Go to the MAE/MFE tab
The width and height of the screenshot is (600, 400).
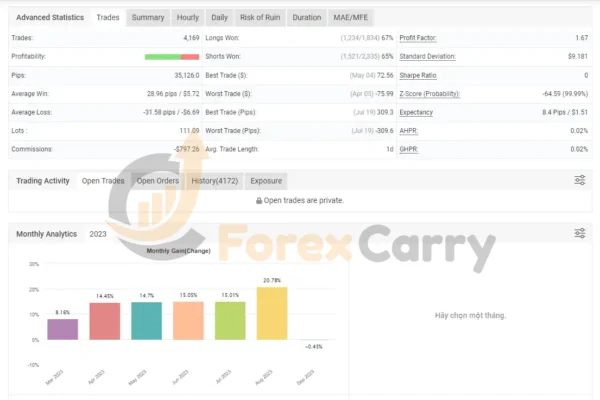[353, 17]
